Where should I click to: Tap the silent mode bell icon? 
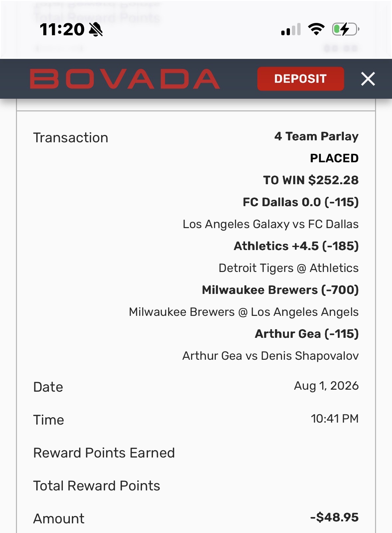(x=96, y=29)
